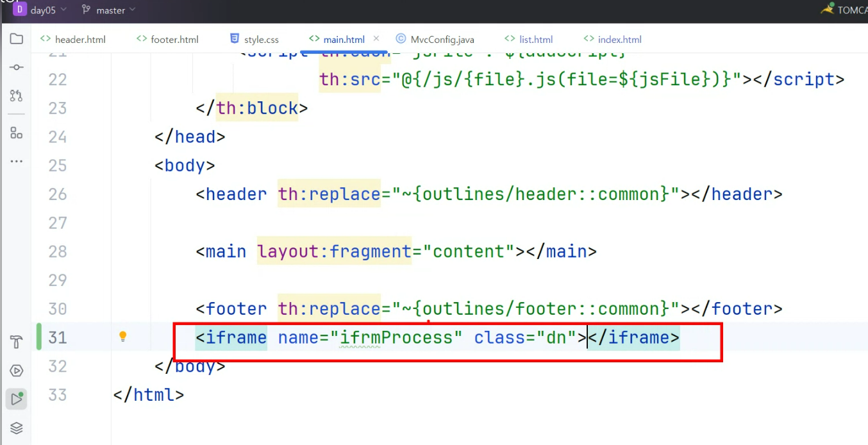Click line number 22 in gutter

tap(57, 80)
